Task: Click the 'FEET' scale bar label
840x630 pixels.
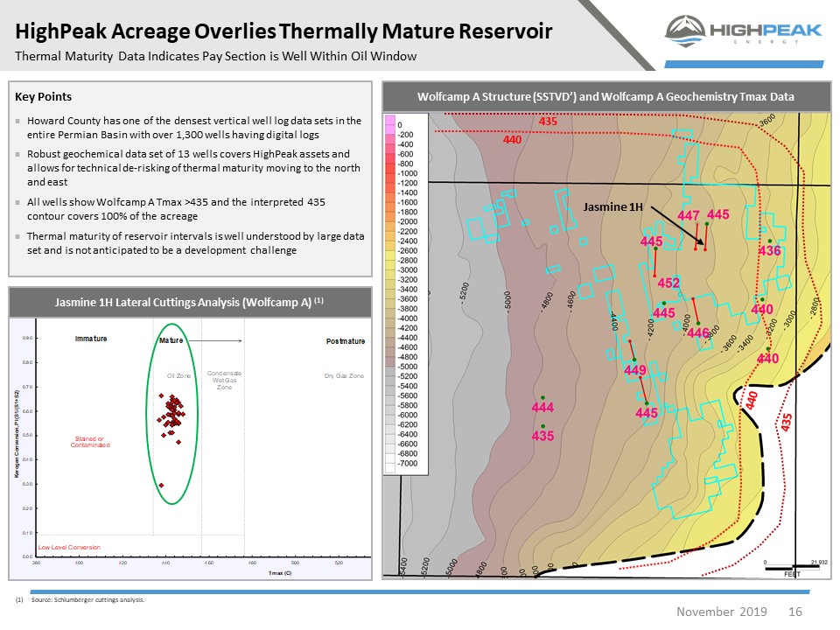Action: click(x=793, y=574)
